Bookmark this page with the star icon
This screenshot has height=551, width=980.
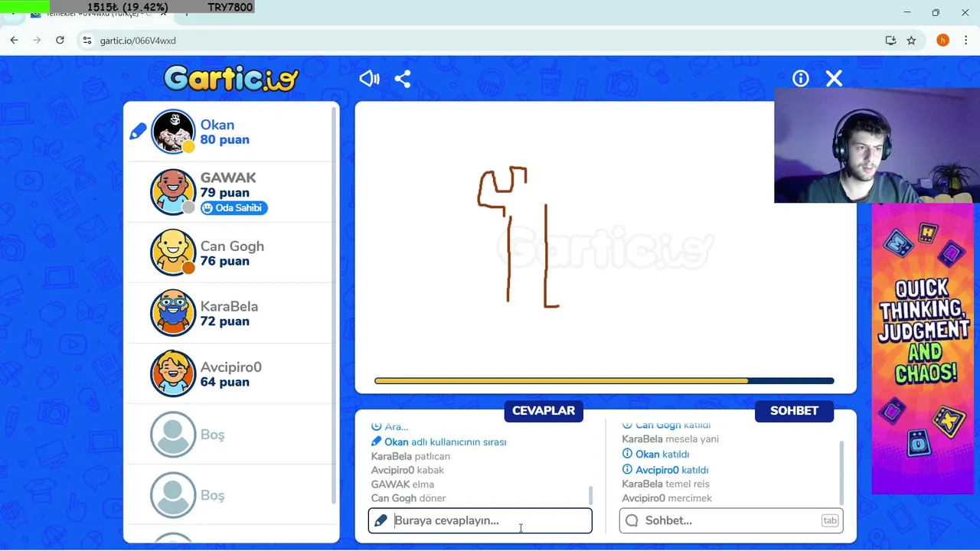click(911, 41)
